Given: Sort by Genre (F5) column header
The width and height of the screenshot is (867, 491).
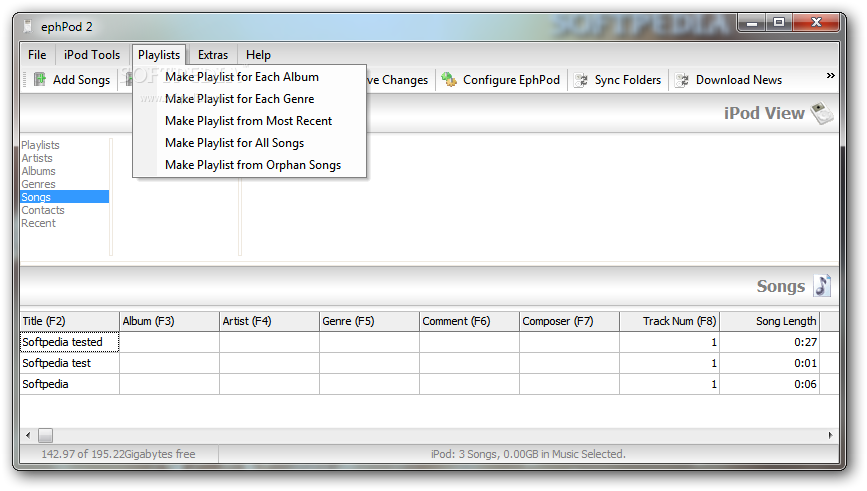Looking at the screenshot, I should pos(369,321).
